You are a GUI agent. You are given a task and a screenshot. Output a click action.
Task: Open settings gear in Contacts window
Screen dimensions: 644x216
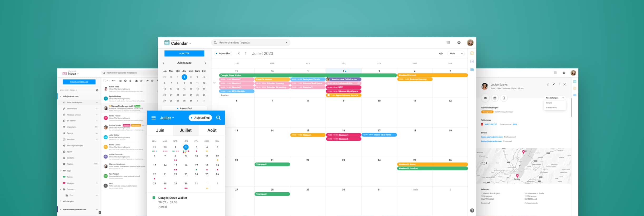coord(564,73)
